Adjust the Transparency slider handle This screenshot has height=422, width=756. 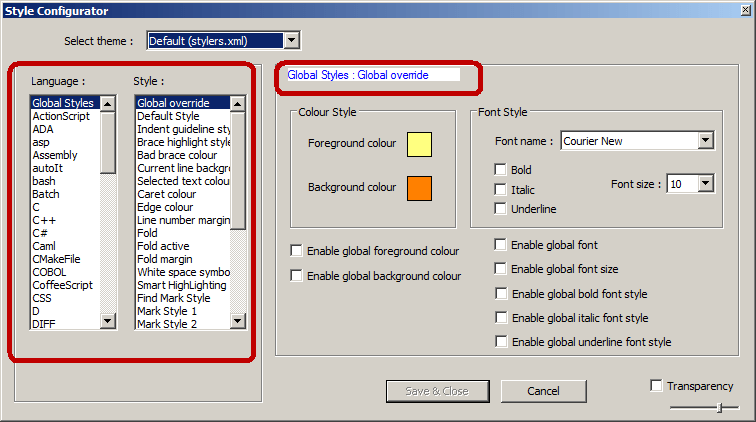pos(719,408)
